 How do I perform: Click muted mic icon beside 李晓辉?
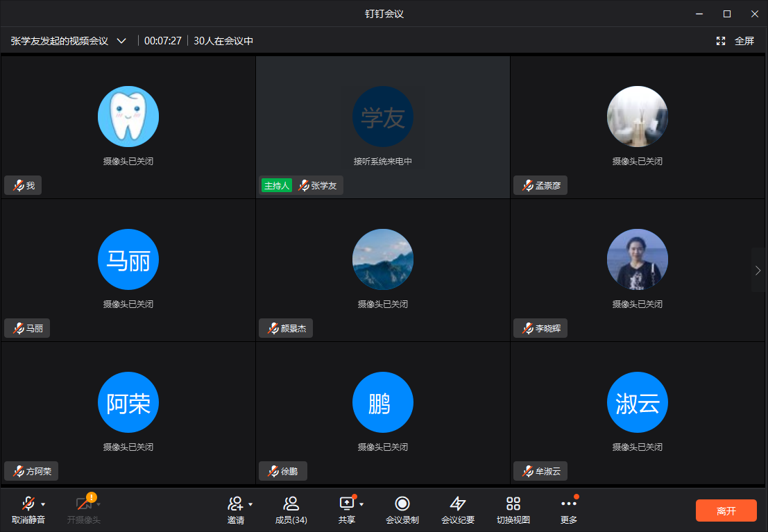(527, 329)
